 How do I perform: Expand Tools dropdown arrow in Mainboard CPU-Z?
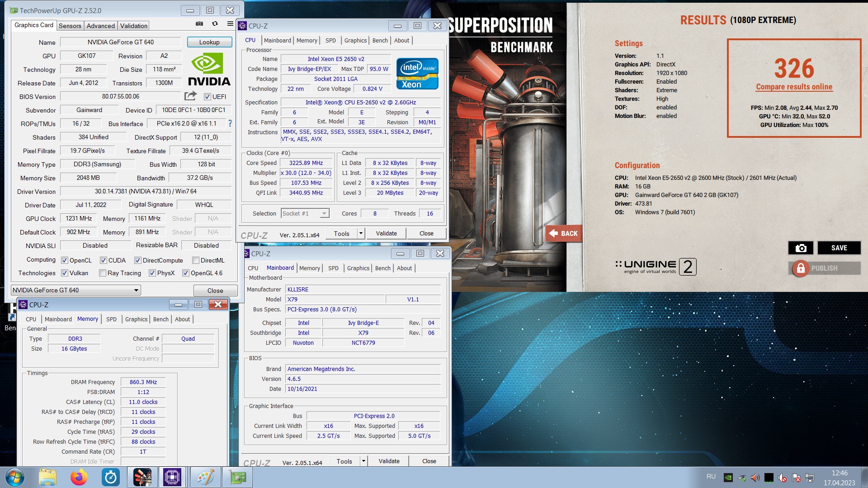coord(363,461)
